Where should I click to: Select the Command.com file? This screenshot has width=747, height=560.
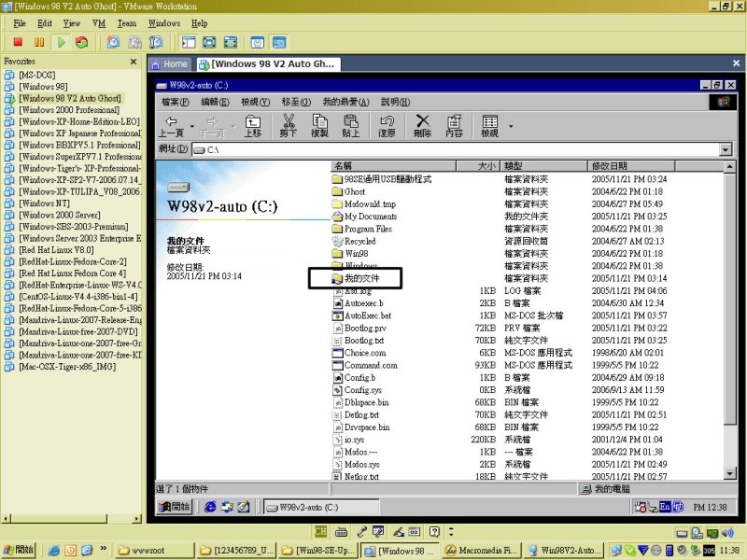click(365, 365)
